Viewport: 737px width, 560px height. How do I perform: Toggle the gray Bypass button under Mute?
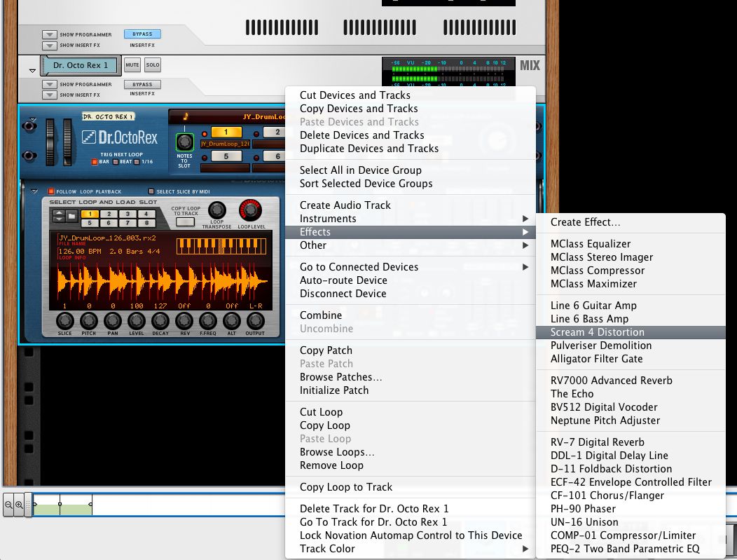click(x=142, y=84)
